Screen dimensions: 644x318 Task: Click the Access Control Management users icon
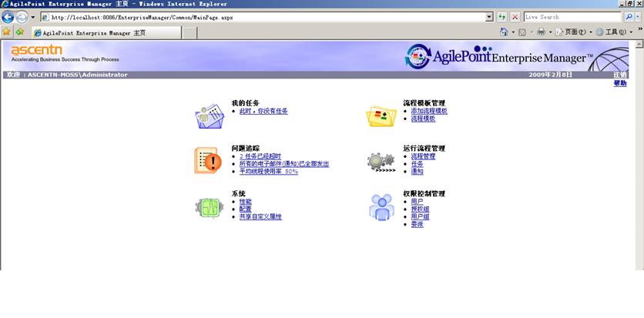[x=381, y=207]
